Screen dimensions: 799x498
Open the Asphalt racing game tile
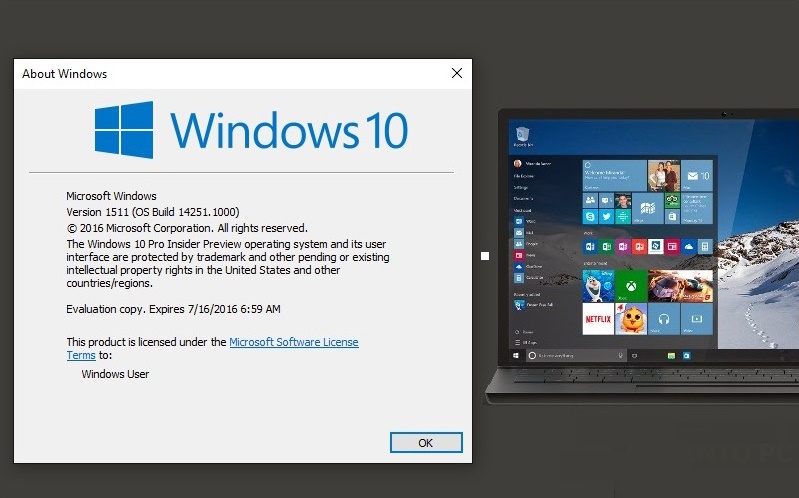coord(680,286)
